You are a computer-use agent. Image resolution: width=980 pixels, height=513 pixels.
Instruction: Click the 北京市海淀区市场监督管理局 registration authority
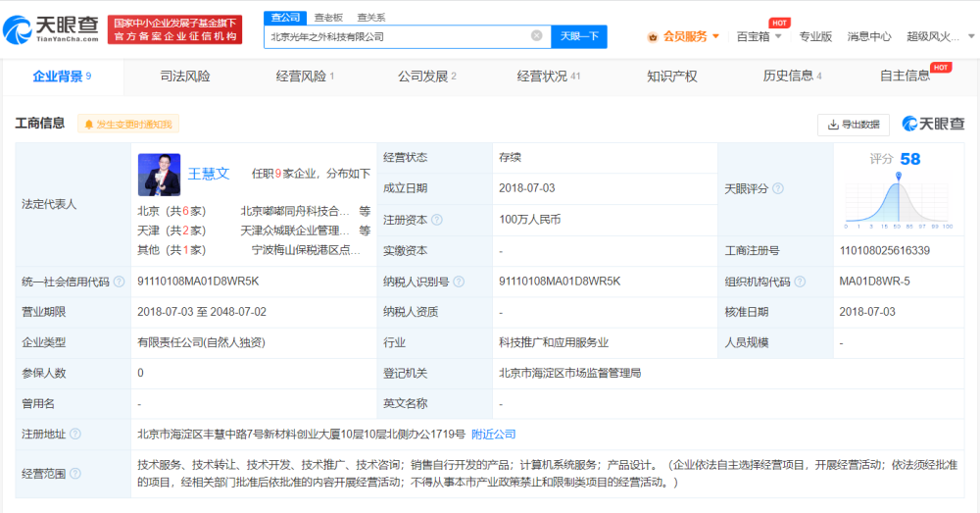coord(570,374)
